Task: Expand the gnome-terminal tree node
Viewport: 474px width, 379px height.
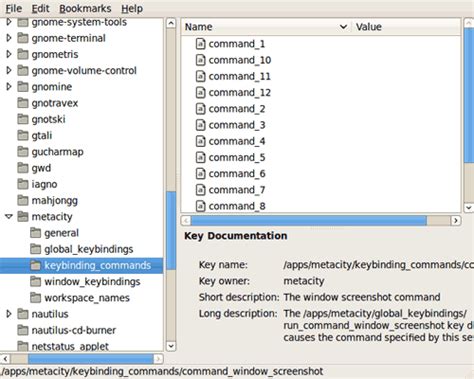Action: [9, 38]
